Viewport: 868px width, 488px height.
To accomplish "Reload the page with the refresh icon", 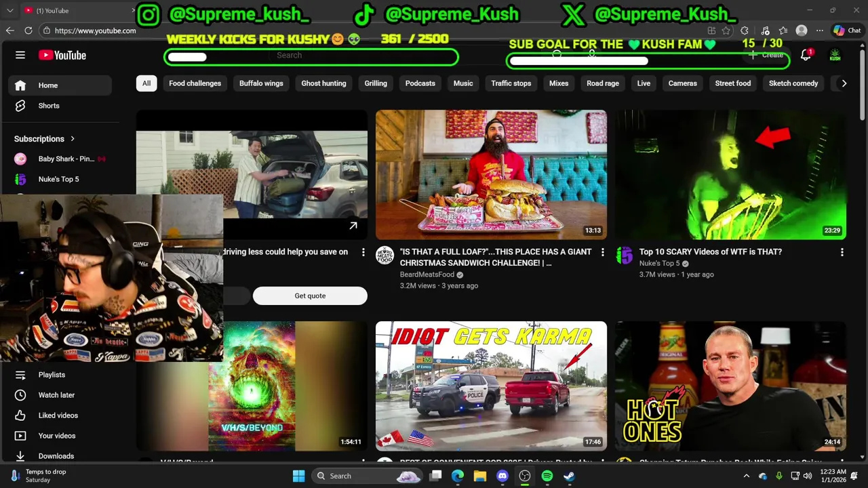I will [x=28, y=30].
